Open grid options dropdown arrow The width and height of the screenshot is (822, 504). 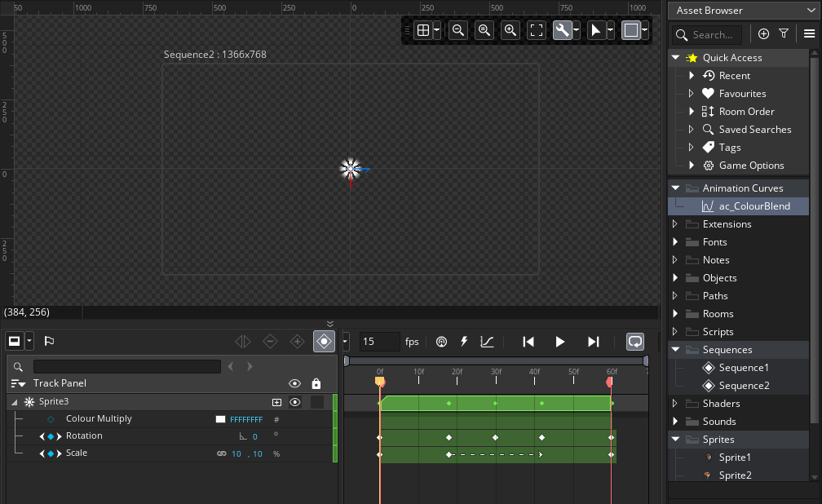(x=437, y=30)
